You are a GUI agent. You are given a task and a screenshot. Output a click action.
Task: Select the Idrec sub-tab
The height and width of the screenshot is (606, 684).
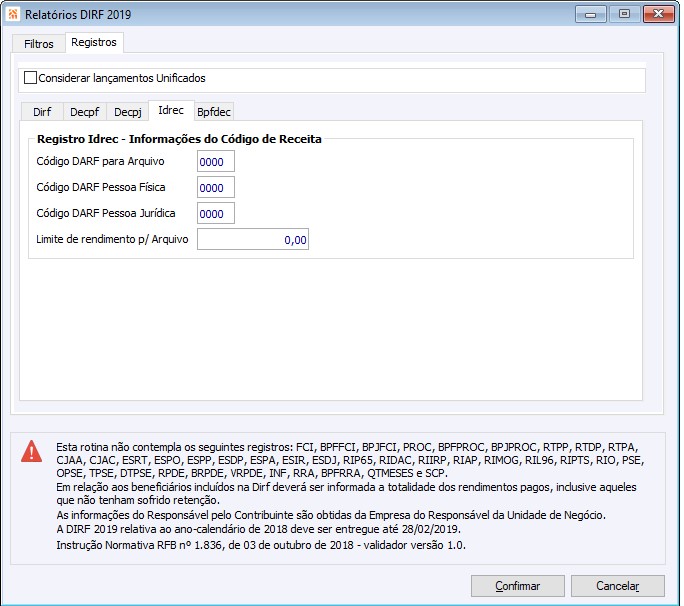tap(171, 110)
